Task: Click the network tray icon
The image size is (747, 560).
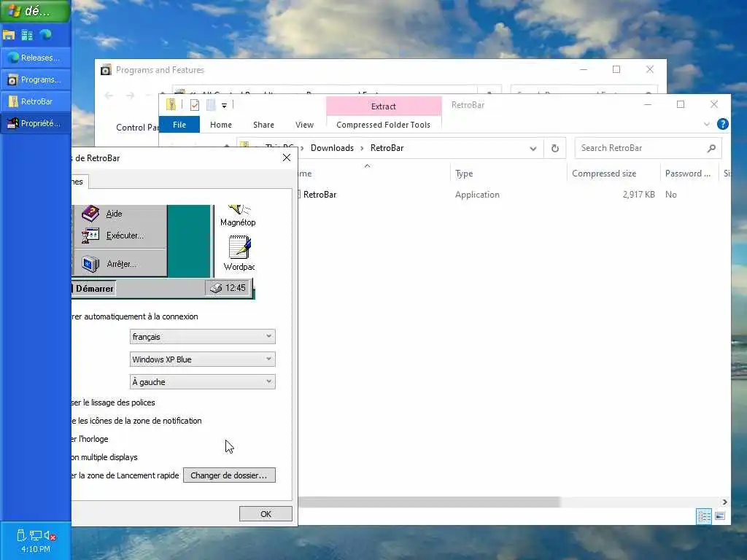Action: (x=36, y=536)
